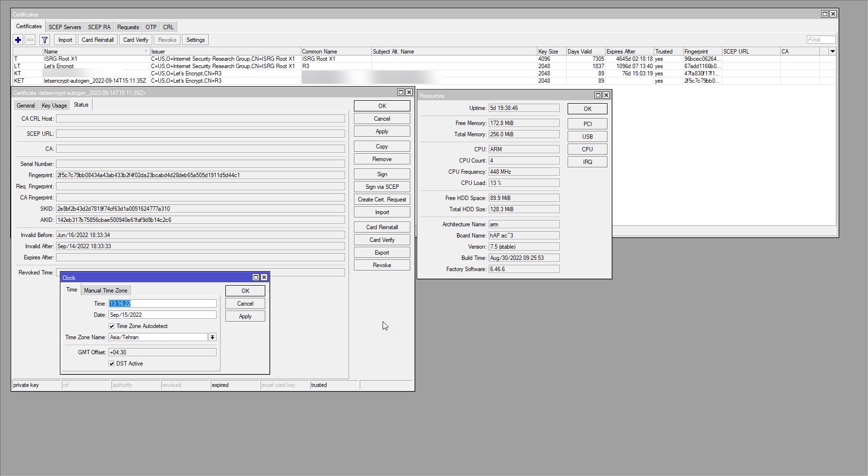Open Manual Time Zone tab in Clock
This screenshot has height=476, width=868.
tap(106, 291)
